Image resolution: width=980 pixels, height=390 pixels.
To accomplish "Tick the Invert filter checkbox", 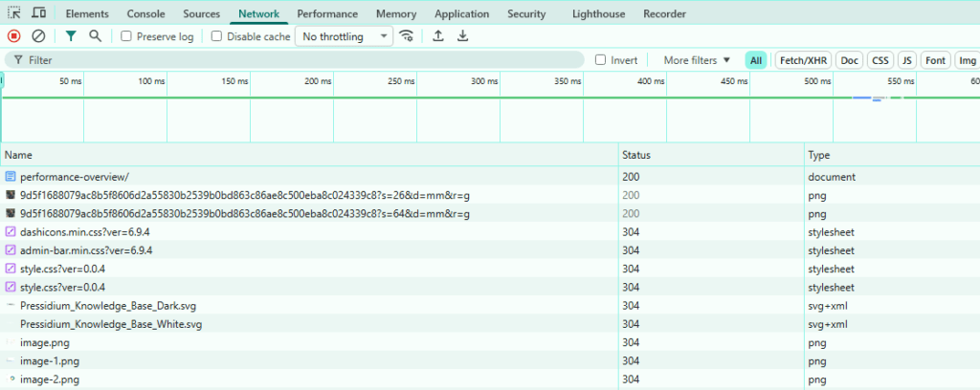I will [x=601, y=60].
